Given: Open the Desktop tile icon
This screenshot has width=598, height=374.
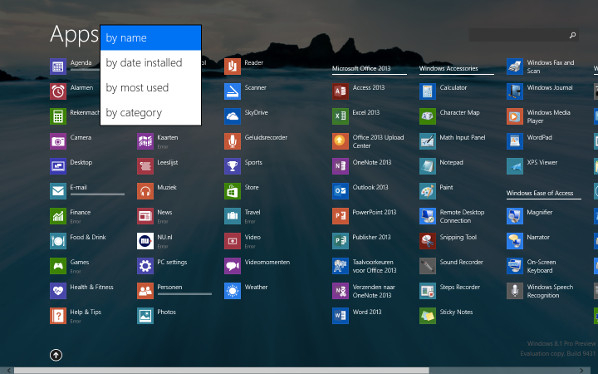Looking at the screenshot, I should [58, 166].
